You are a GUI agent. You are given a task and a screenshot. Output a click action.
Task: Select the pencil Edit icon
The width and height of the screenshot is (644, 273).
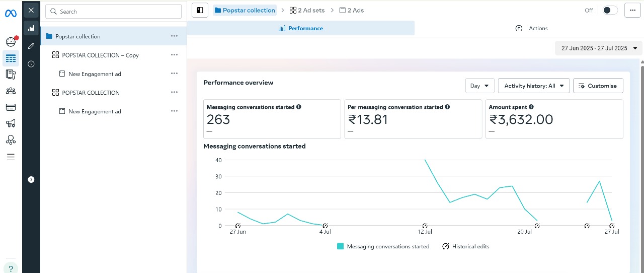tap(31, 46)
